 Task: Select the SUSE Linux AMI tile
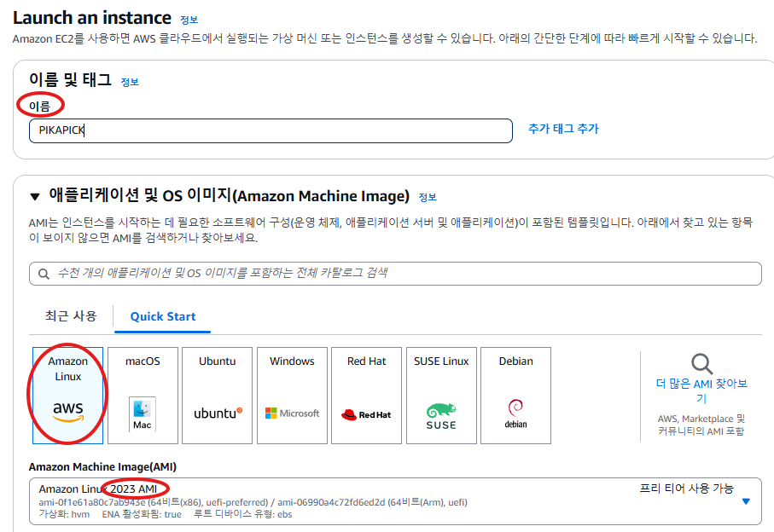[441, 396]
